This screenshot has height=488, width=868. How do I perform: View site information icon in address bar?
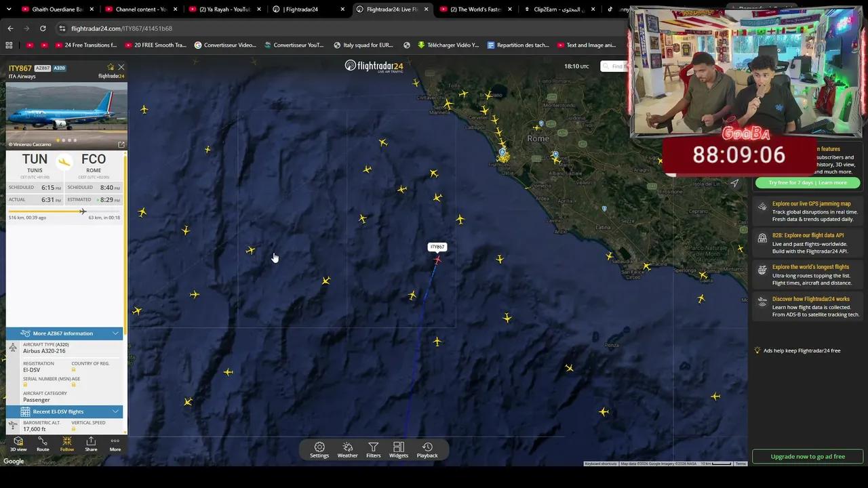click(x=62, y=28)
